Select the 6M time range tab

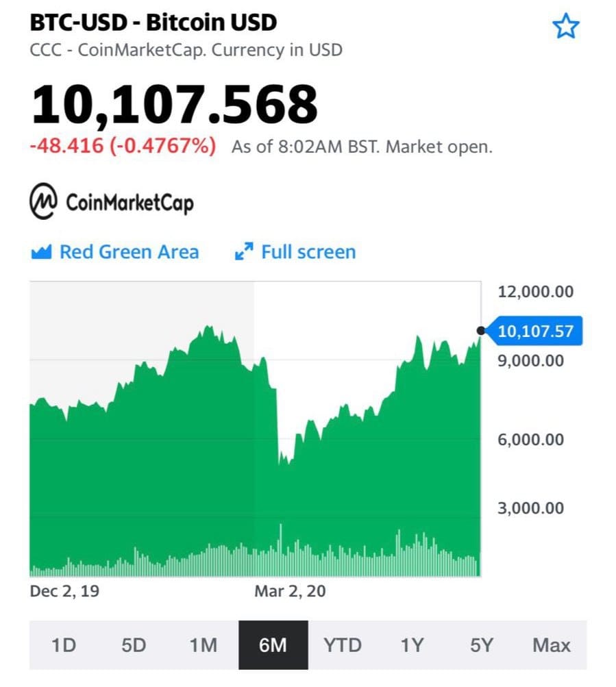273,645
